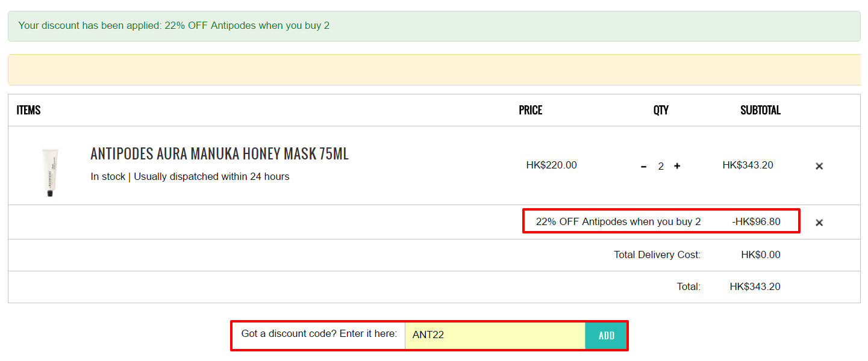
Task: Click the green discount applied message
Action: pyautogui.click(x=173, y=25)
